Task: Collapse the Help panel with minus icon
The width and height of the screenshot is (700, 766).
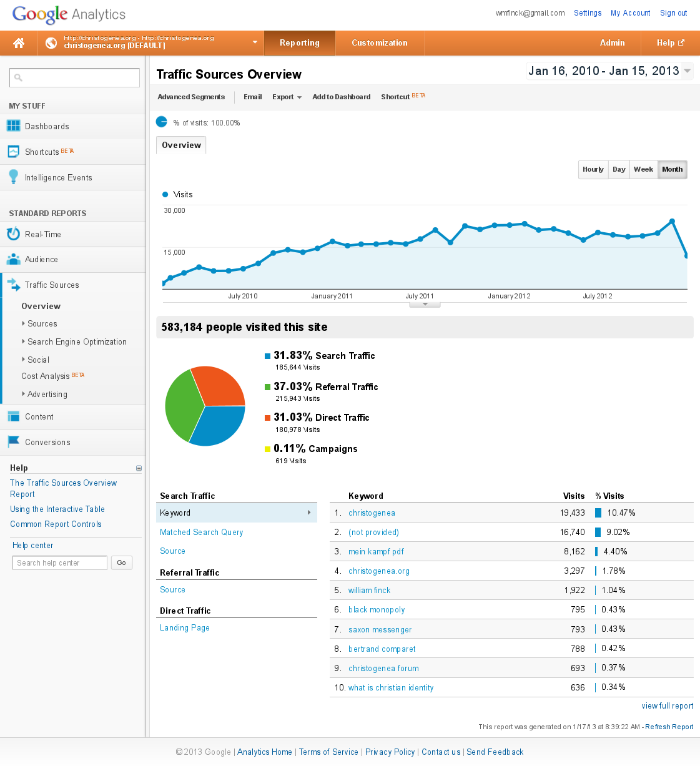Action: point(139,468)
